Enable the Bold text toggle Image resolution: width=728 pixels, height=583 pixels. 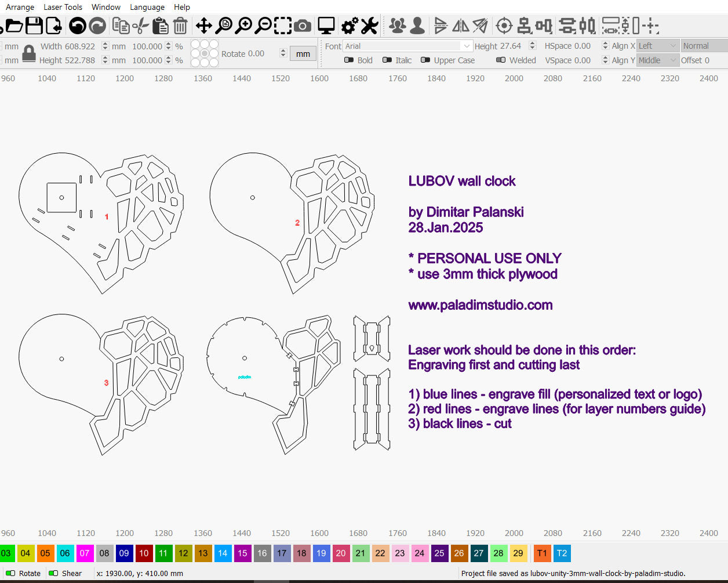[349, 60]
